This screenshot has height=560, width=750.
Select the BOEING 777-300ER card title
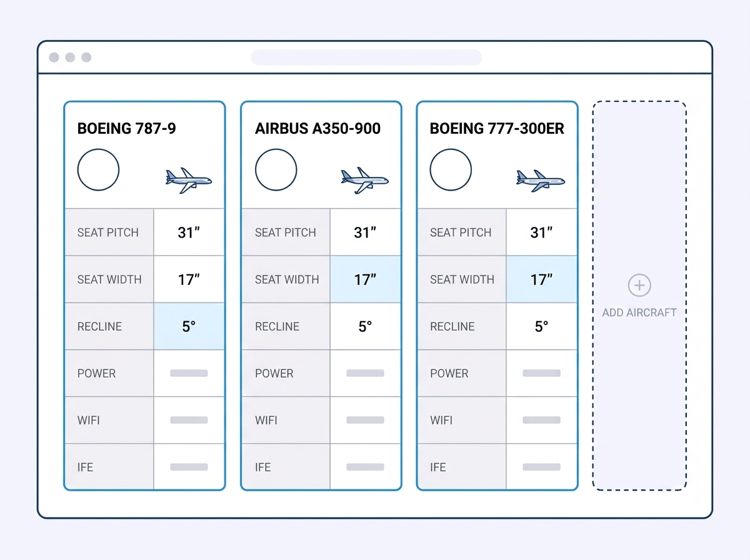click(x=497, y=129)
